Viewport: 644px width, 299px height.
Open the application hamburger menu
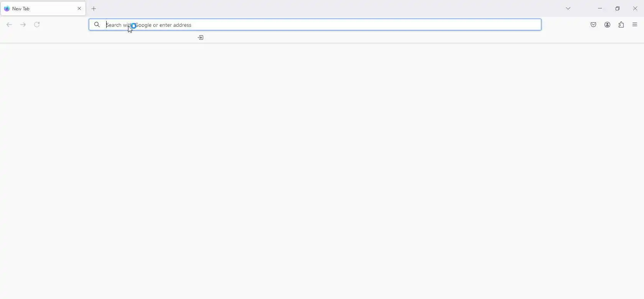(635, 25)
